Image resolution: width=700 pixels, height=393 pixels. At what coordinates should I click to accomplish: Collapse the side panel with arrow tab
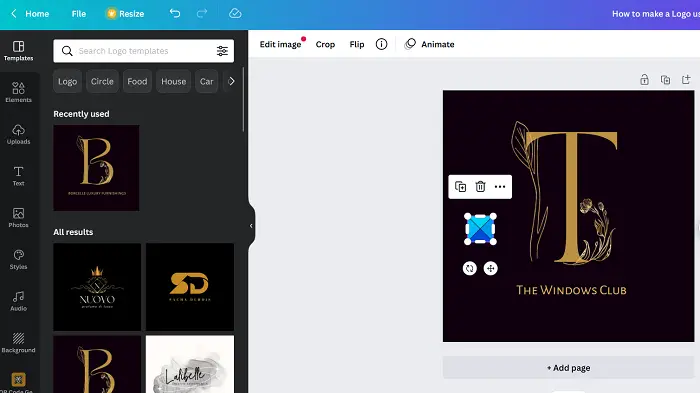251,226
